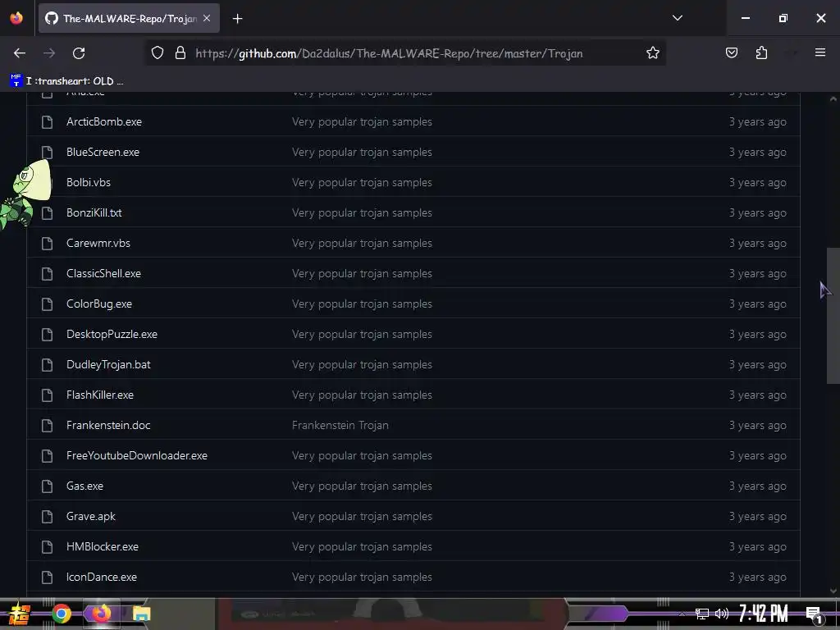Click the file icon next to IconDance.exe
The image size is (840, 630).
(x=47, y=577)
